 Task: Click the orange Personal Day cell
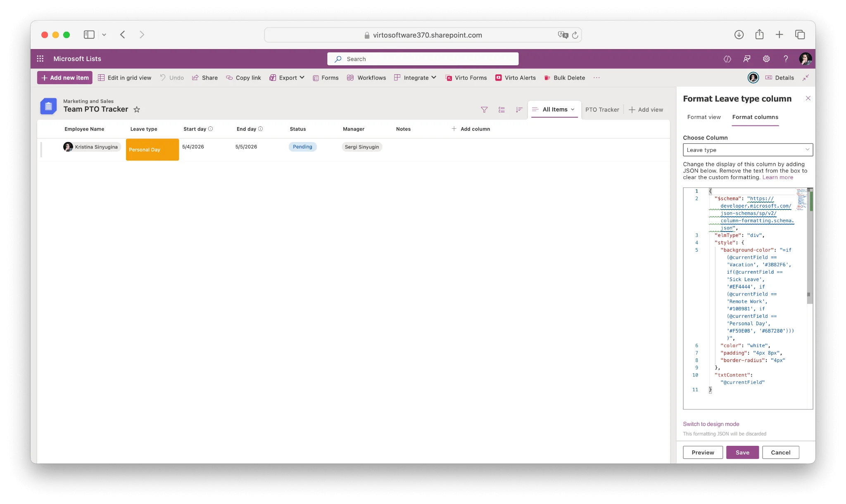point(152,149)
